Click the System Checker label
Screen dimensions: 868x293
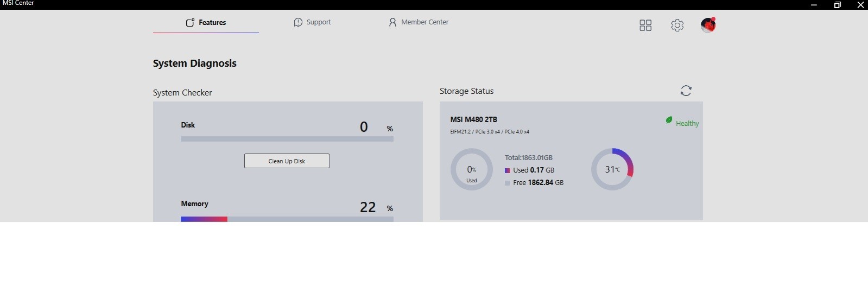pyautogui.click(x=182, y=93)
